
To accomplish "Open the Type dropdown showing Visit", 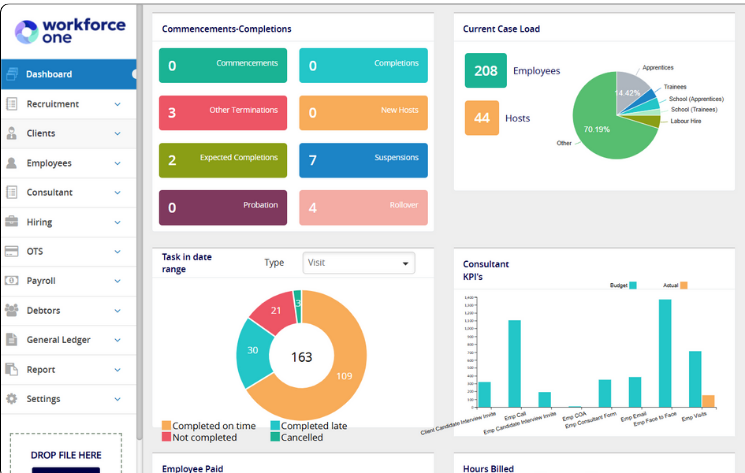I will pos(358,263).
